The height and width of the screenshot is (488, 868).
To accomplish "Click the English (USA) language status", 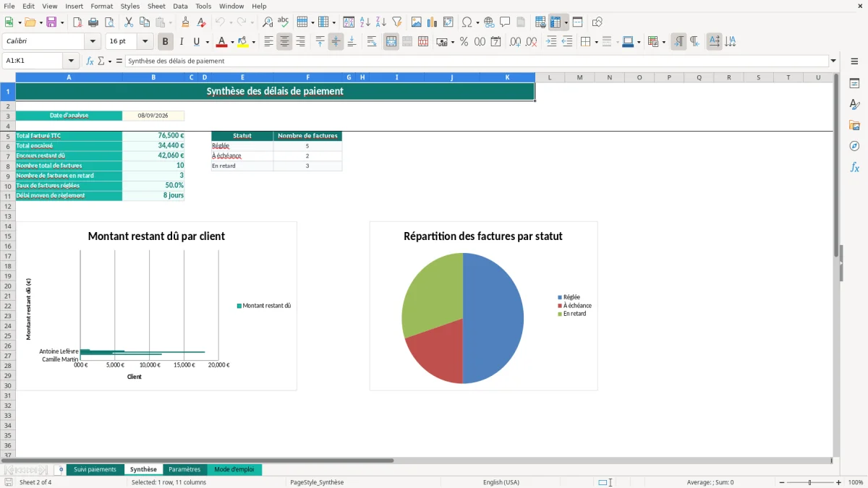I will (x=501, y=482).
